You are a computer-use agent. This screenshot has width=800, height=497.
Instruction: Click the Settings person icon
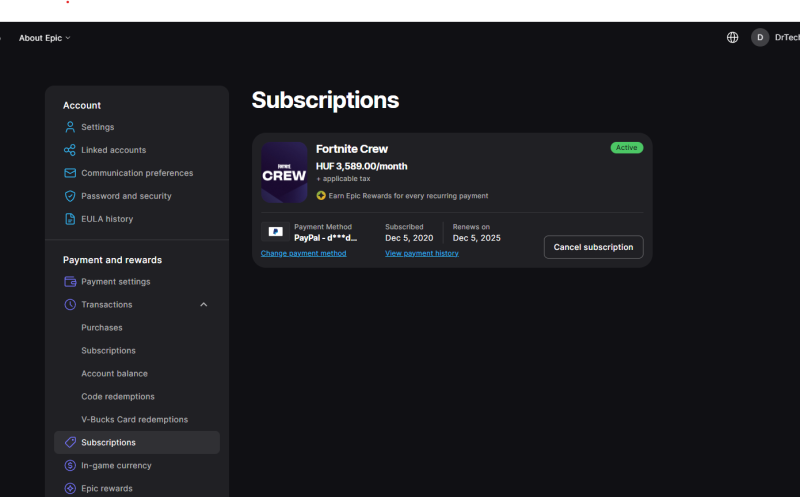point(70,127)
